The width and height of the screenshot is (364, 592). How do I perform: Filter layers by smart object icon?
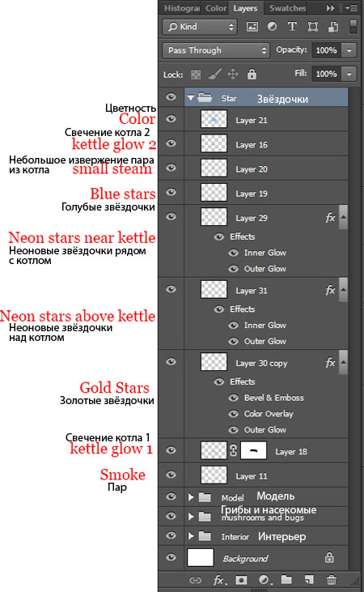(x=333, y=27)
